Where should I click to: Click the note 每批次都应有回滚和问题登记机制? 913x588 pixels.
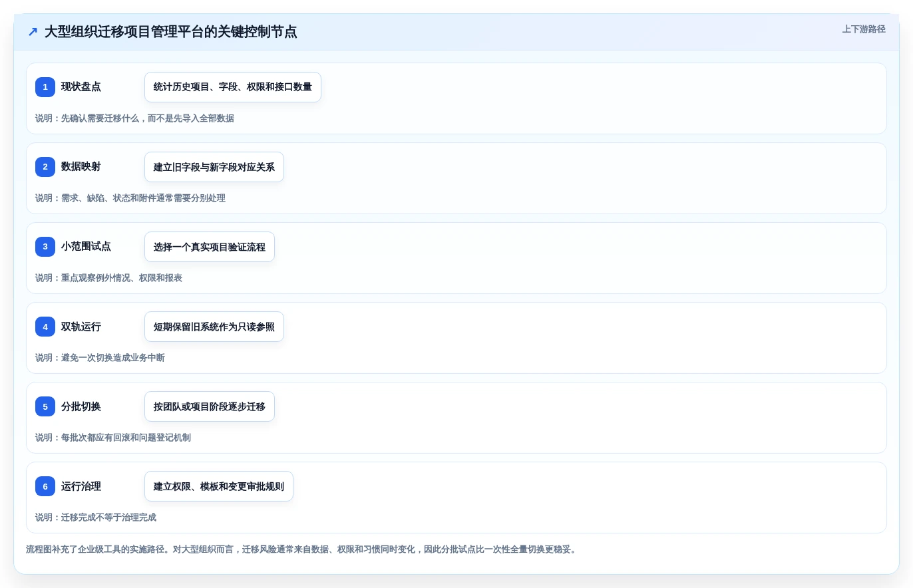click(113, 438)
